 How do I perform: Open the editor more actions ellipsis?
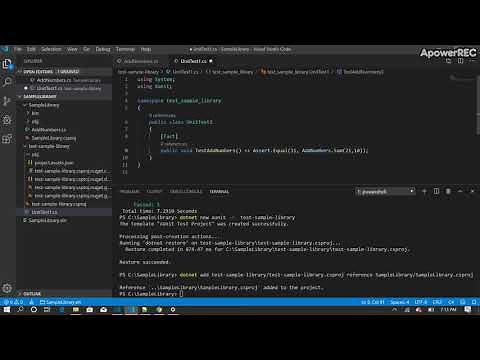472,61
